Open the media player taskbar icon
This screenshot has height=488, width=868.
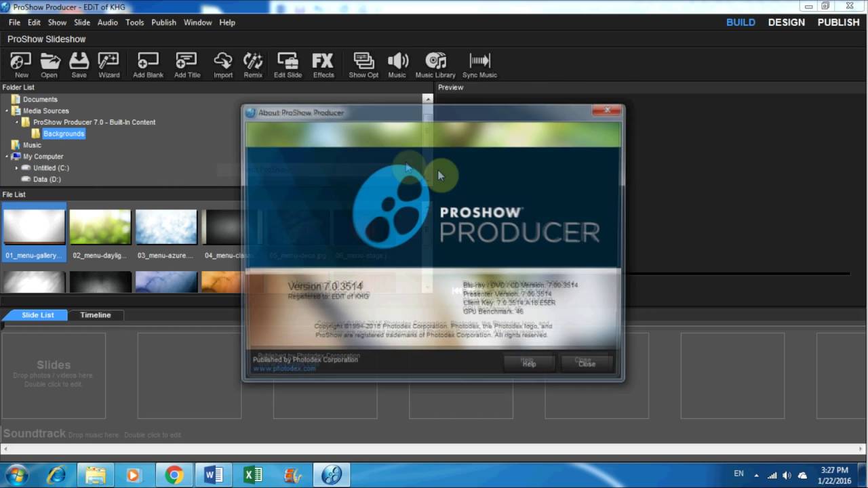coord(134,475)
